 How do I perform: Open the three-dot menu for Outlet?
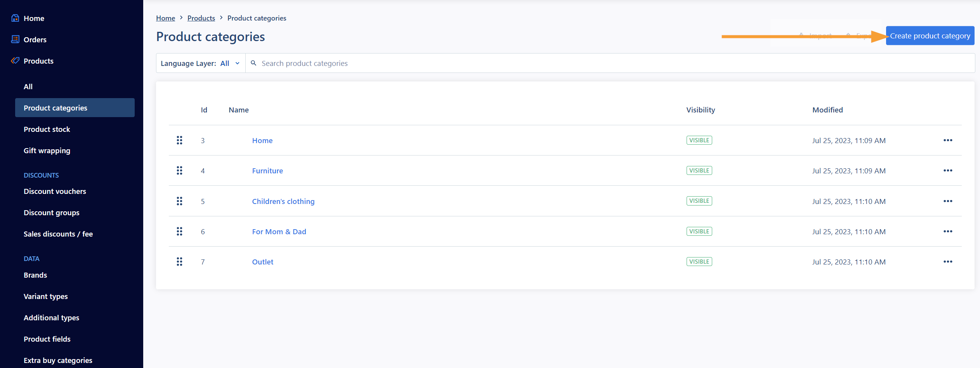(948, 261)
